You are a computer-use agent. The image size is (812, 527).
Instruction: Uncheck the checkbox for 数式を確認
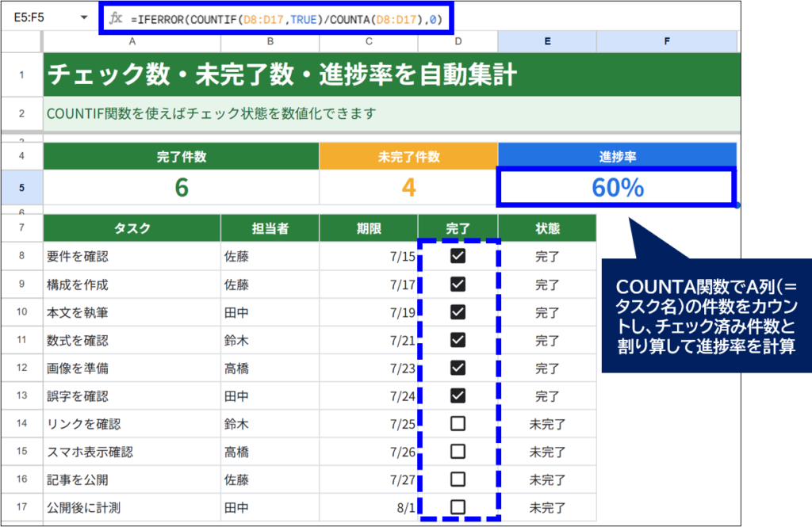tap(458, 340)
